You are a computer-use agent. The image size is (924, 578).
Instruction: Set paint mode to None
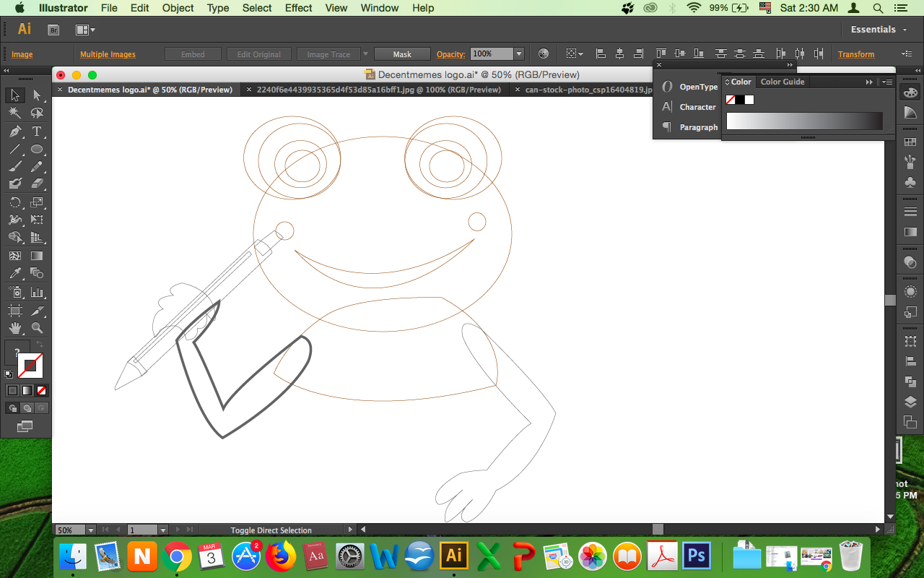pos(42,390)
